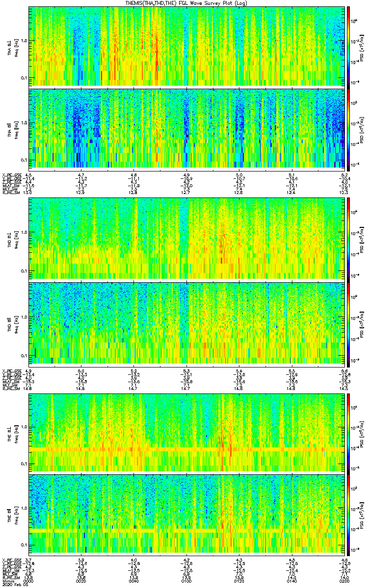Click the hhmm time axis label

coord(7,581)
